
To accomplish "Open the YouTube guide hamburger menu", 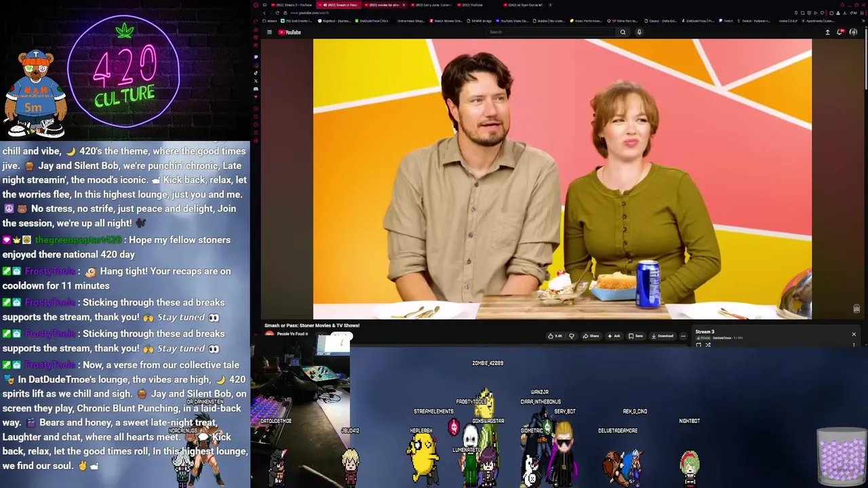I will pos(269,32).
